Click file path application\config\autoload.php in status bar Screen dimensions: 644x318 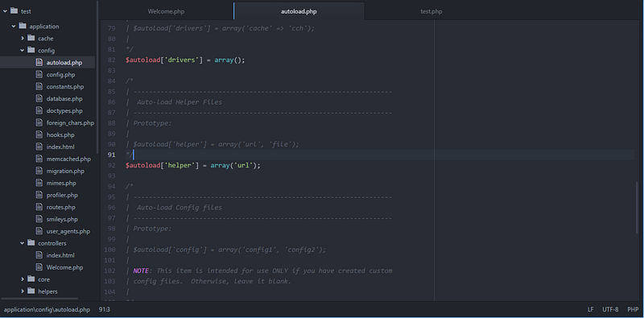pos(47,309)
